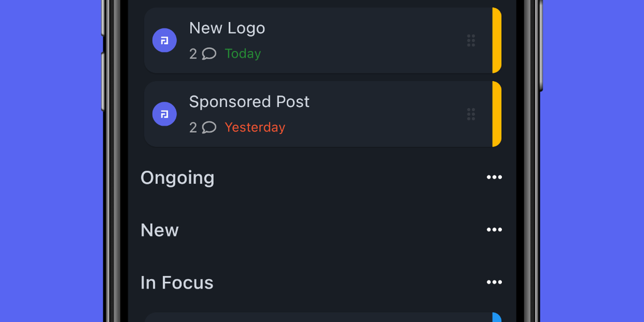644x322 pixels.
Task: Click the Sponsored Post project avatar icon
Action: 164,114
